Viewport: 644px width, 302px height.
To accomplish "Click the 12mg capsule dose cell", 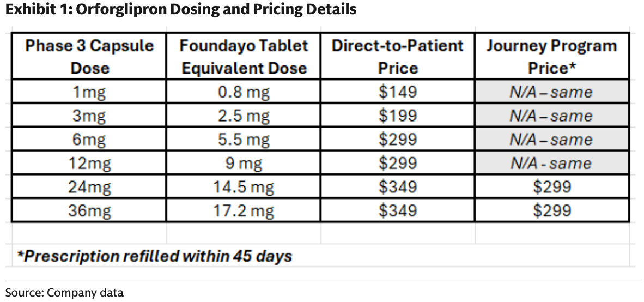I will tap(89, 163).
